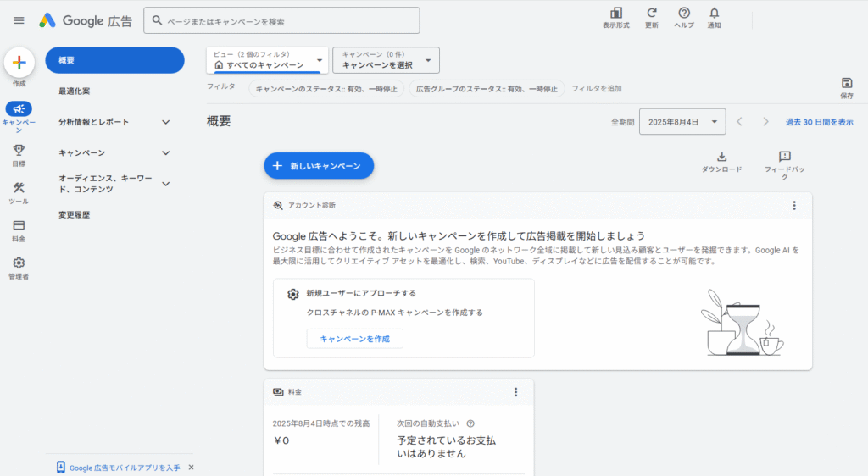Image resolution: width=868 pixels, height=476 pixels.
Task: Open the キャンペーンを選択 dropdown
Action: click(386, 60)
